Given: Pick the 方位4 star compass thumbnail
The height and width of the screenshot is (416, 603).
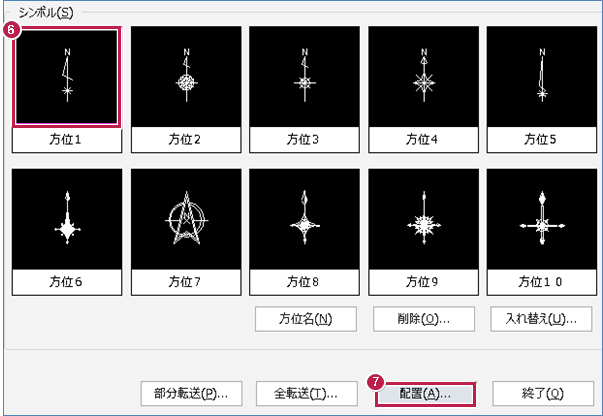Looking at the screenshot, I should coord(423,77).
